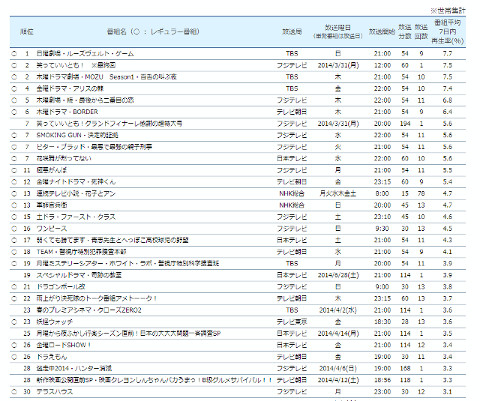Click the 放送分数 column header

point(405,32)
